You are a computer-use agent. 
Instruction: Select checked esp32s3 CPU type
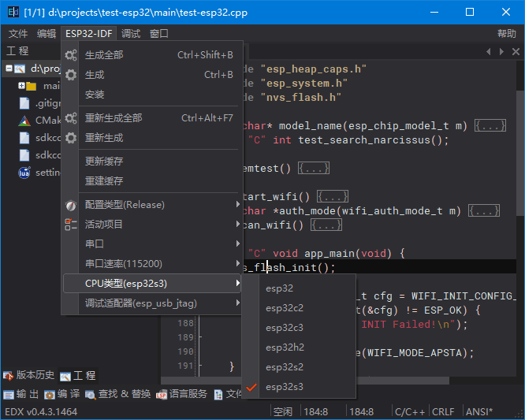click(299, 387)
